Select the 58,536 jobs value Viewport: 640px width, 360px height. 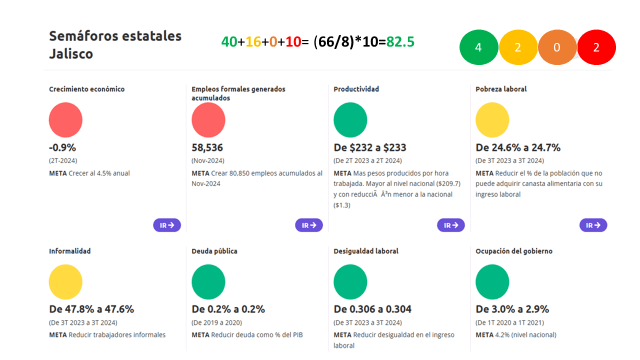tap(207, 148)
